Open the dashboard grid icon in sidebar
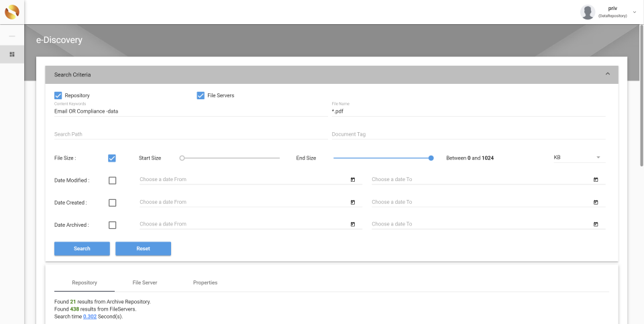Screen dimensions: 644x324 (x=12, y=54)
